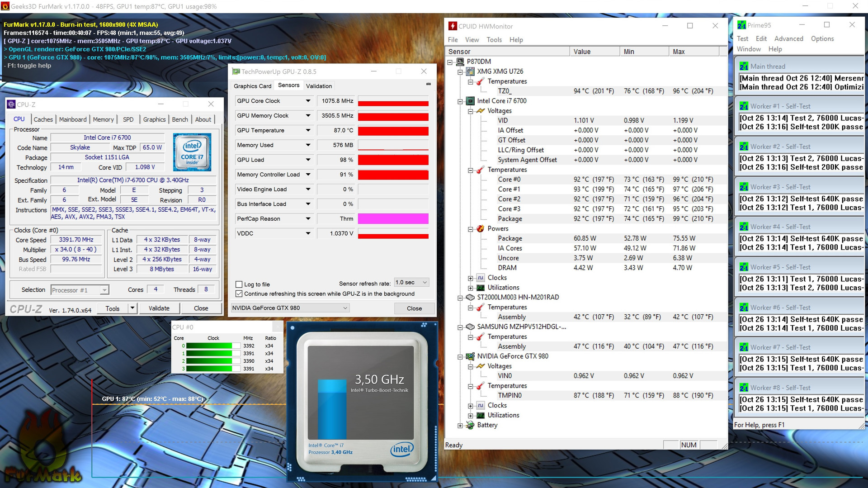The height and width of the screenshot is (488, 868).
Task: Click the Worker #1 window icon
Action: 744,106
